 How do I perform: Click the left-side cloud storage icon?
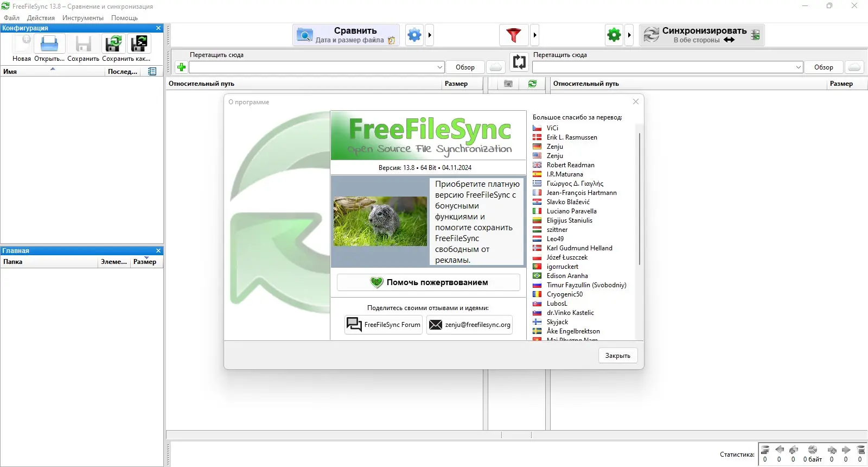click(495, 67)
